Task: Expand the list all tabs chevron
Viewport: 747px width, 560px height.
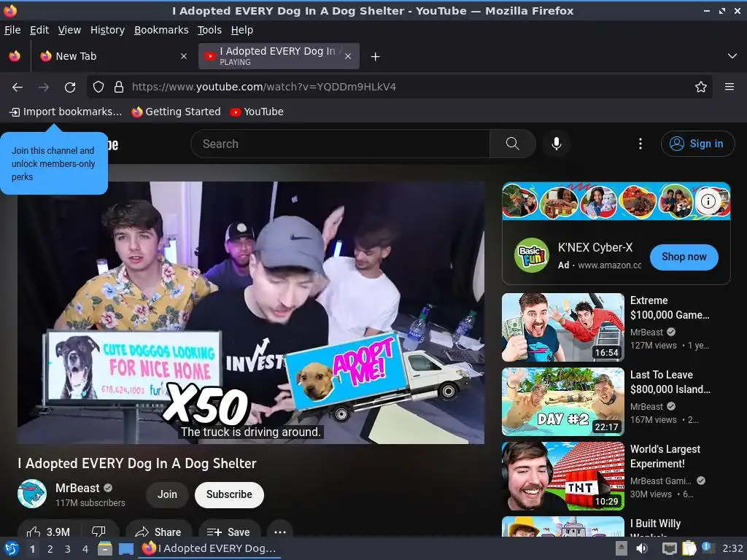Action: tap(732, 56)
